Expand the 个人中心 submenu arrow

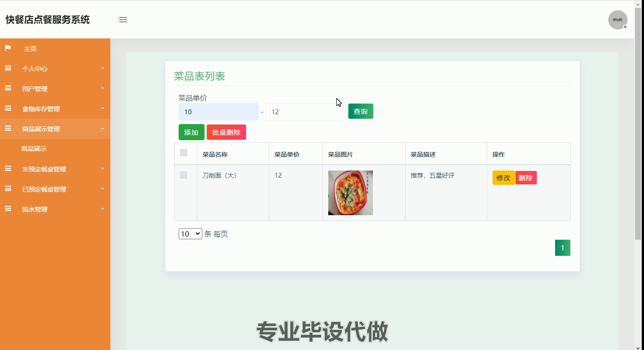[x=102, y=68]
